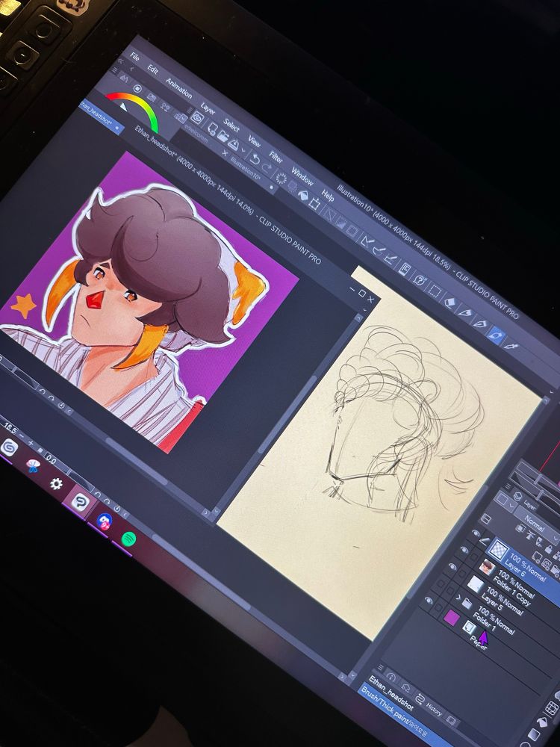Click the Clip Studio spiral launcher icon
Screen dimensions: 560x747
coord(196,118)
